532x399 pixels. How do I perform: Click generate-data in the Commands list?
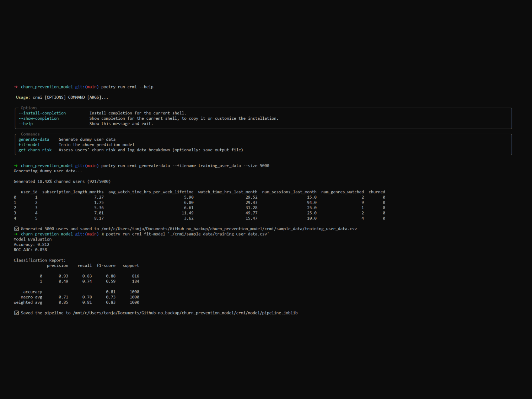coord(34,139)
